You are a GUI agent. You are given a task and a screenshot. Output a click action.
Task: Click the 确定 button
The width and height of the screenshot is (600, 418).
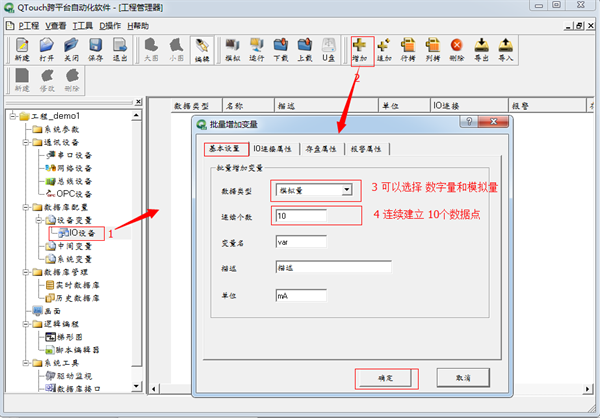pyautogui.click(x=386, y=378)
